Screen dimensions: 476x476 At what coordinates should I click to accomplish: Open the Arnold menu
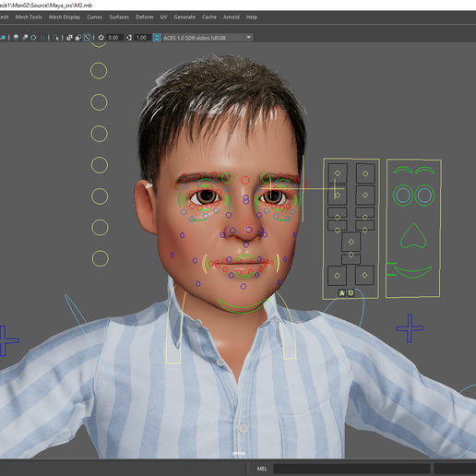pos(232,18)
